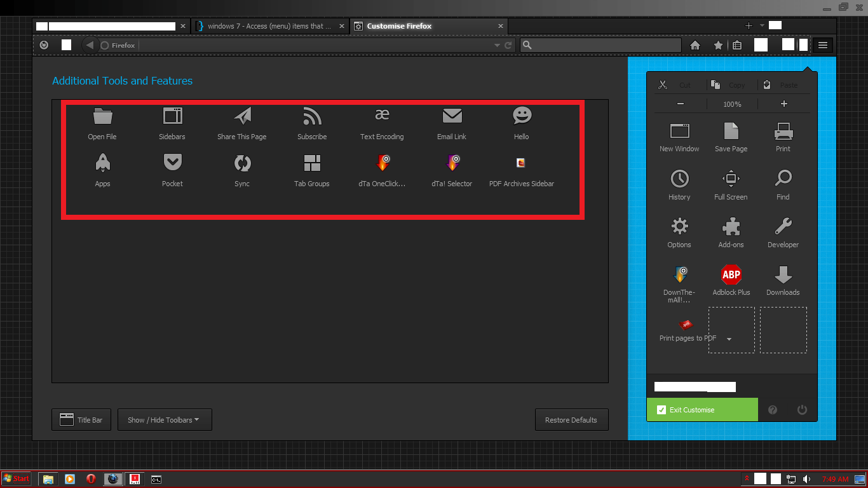Click the Pocket icon

point(172,163)
